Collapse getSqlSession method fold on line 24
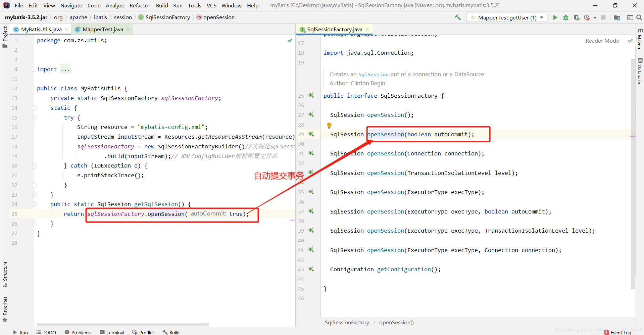Viewport: 644px width, 335px height. coord(34,204)
